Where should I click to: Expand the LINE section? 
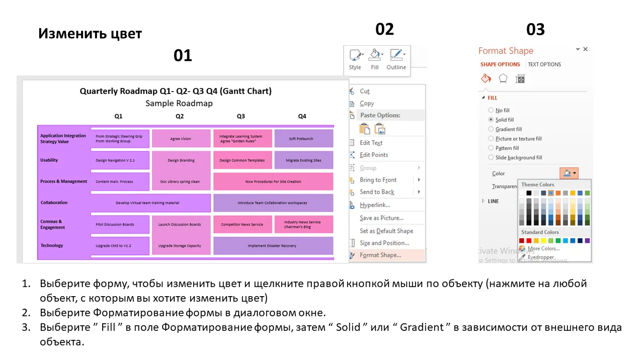tap(484, 201)
